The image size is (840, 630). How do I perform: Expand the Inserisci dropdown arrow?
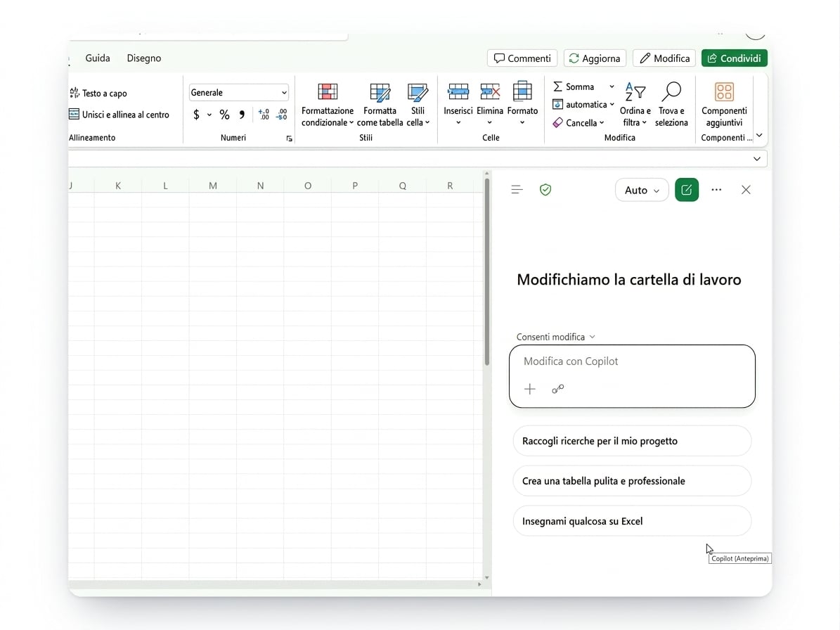[x=458, y=122]
